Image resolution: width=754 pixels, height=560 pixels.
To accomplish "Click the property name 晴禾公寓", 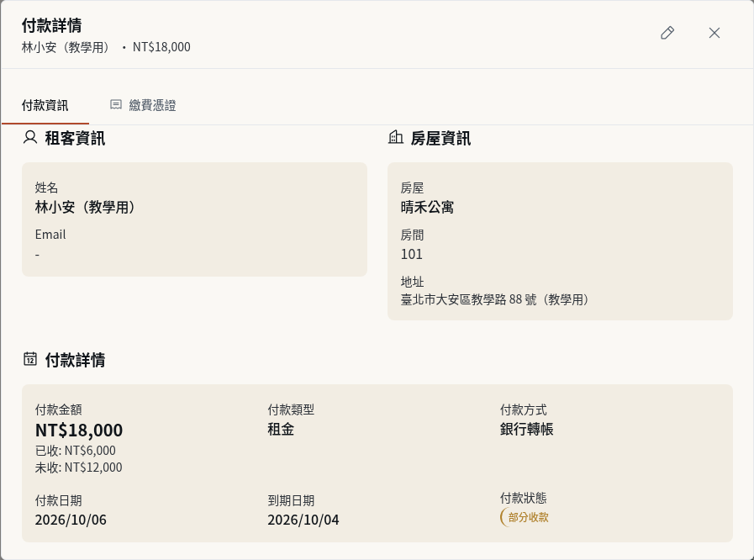I will tap(427, 208).
